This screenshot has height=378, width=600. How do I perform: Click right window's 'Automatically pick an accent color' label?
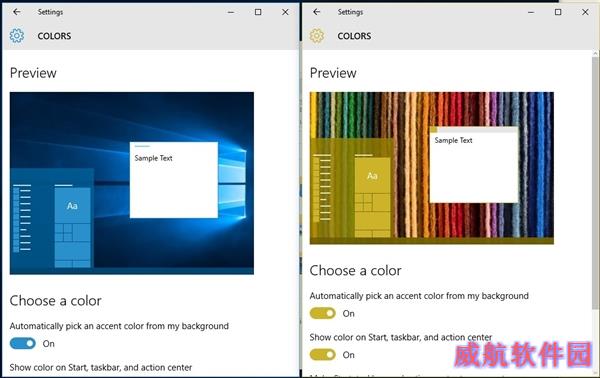[419, 296]
